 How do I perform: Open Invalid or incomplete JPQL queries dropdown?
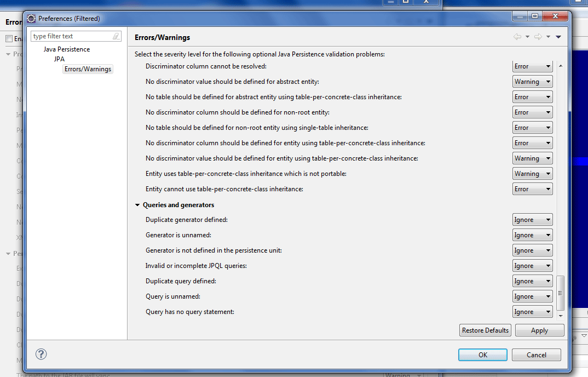tap(533, 266)
